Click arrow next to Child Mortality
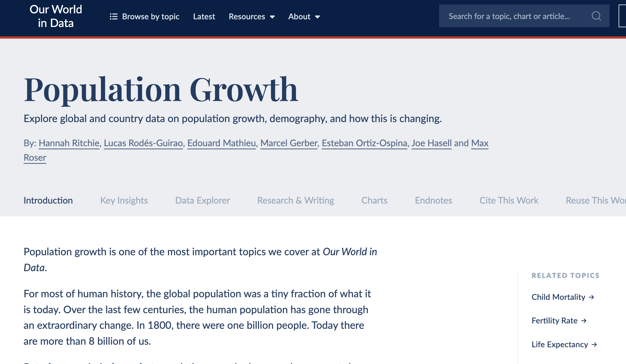 pyautogui.click(x=592, y=297)
